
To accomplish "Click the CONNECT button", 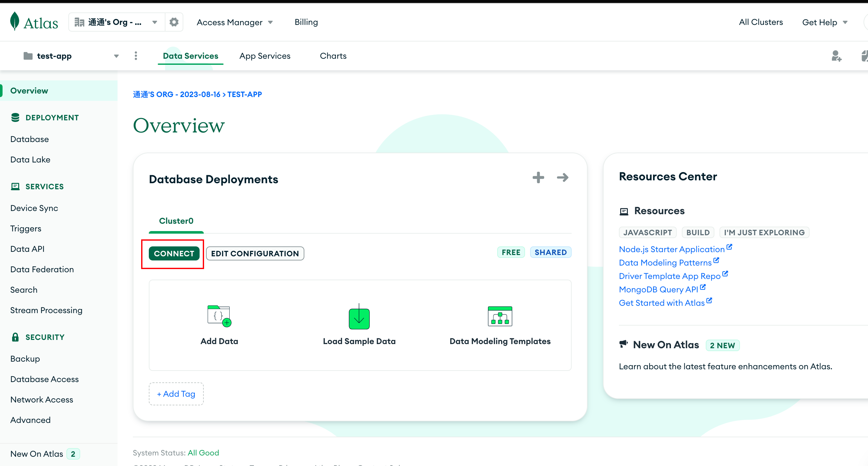I will [x=174, y=253].
